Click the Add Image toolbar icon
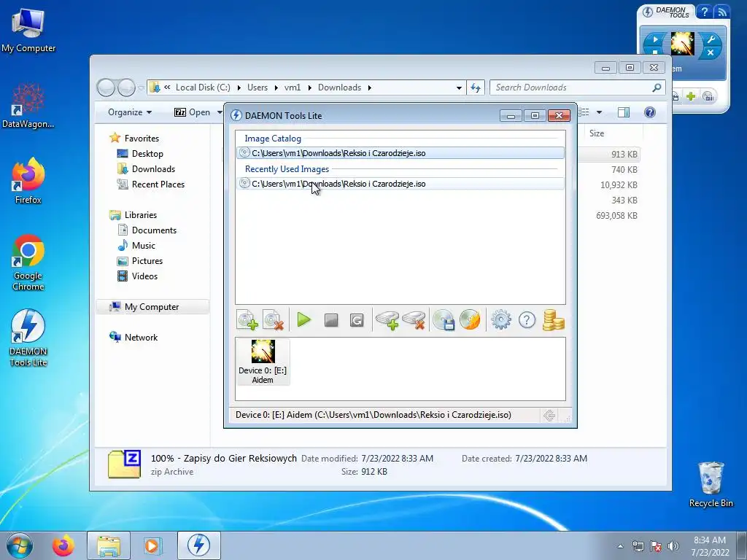The width and height of the screenshot is (747, 560). [248, 320]
